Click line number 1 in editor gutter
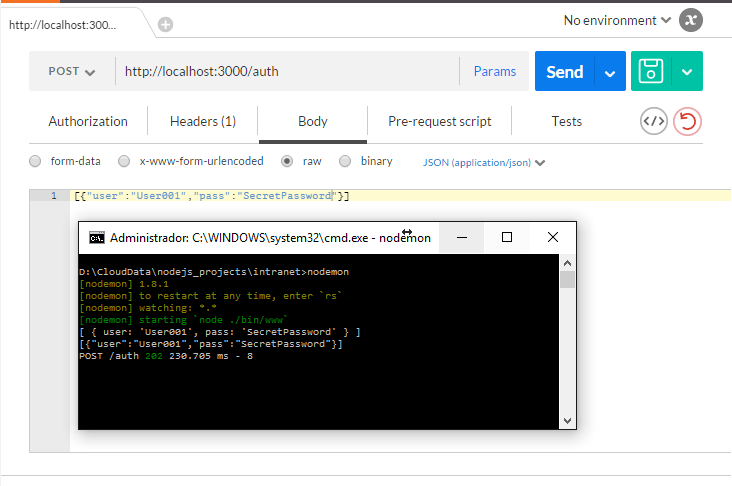 (x=54, y=196)
